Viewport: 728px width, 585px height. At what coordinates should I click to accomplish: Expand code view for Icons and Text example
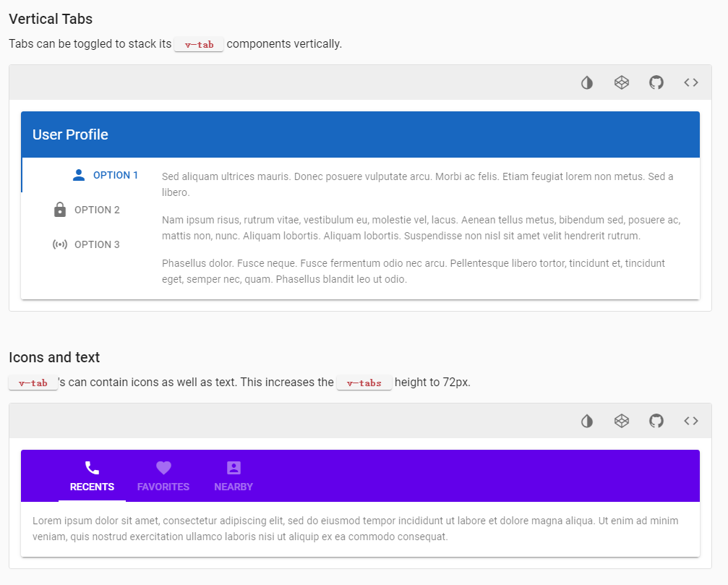(x=690, y=420)
